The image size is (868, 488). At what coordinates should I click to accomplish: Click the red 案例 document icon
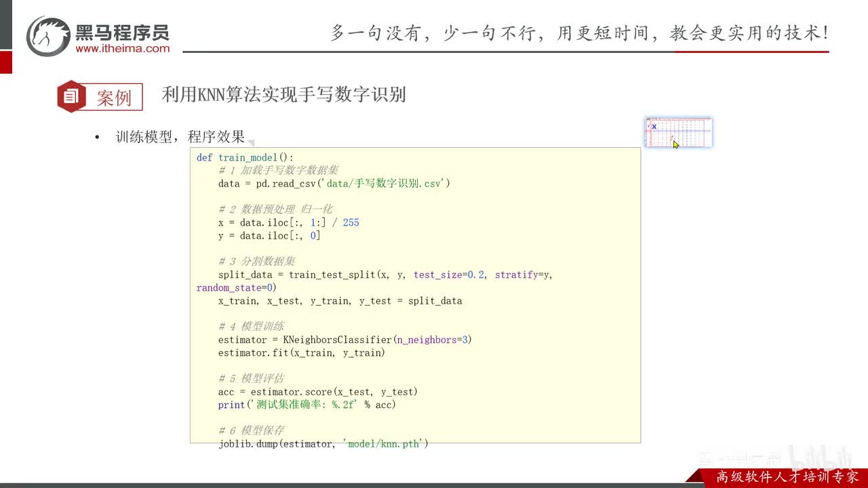71,96
